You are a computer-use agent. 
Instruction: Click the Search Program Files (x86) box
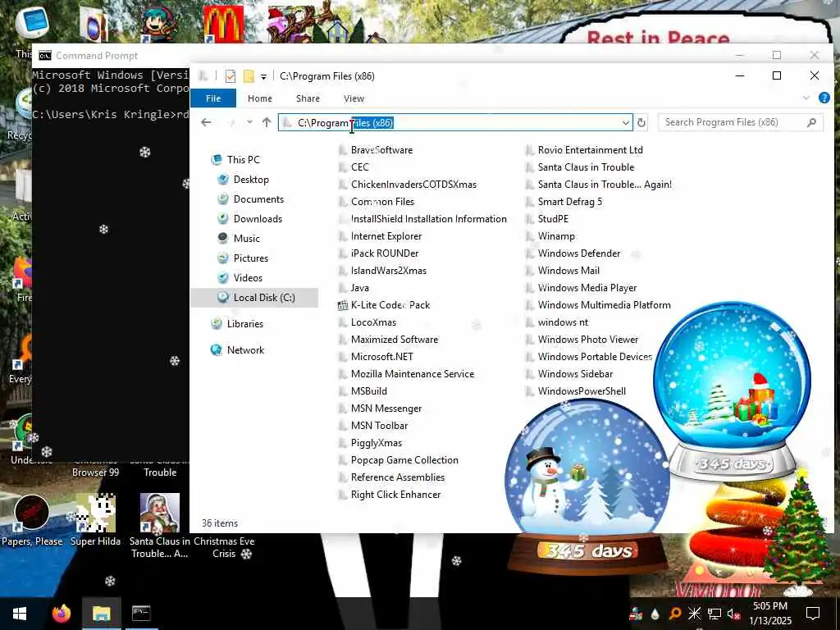[x=741, y=123]
